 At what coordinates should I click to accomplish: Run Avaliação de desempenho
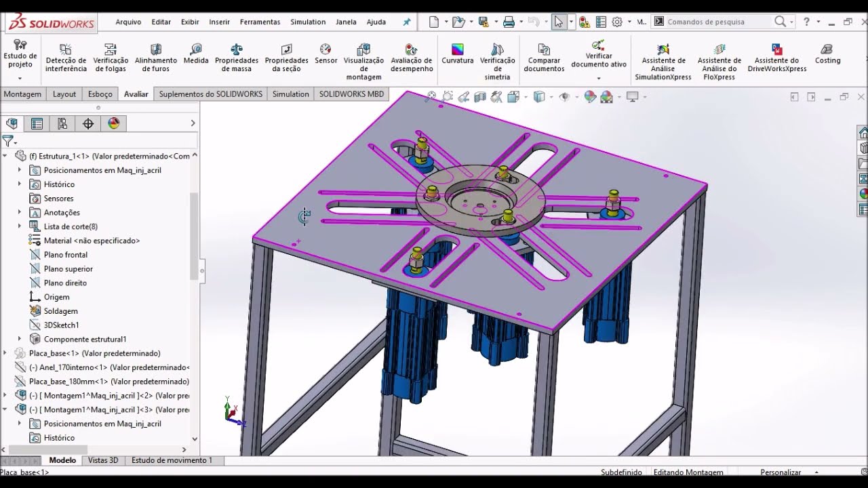click(x=412, y=59)
